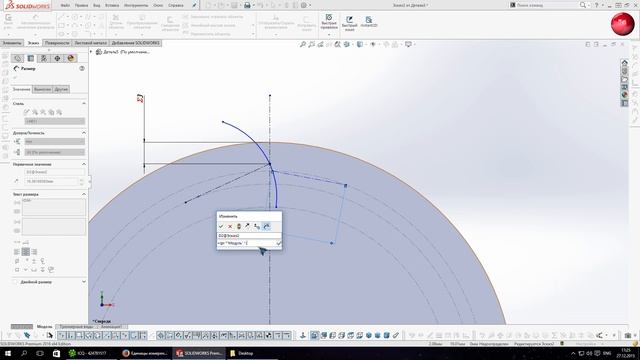
Task: Open the DimXpertManager tab icon
Action: 57,58
